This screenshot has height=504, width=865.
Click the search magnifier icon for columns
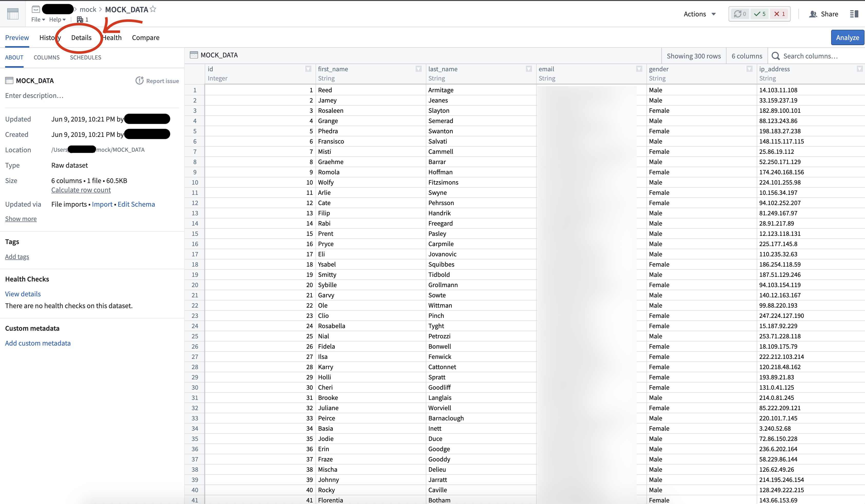tap(775, 56)
